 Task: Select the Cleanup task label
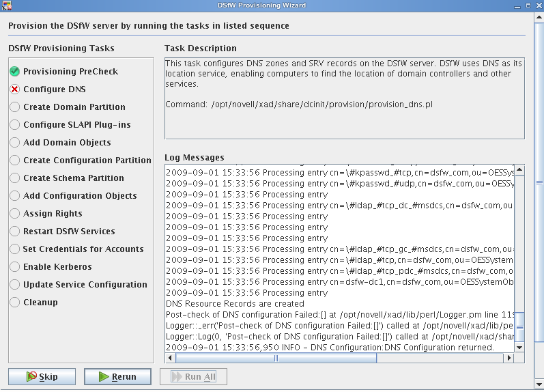[x=40, y=302]
